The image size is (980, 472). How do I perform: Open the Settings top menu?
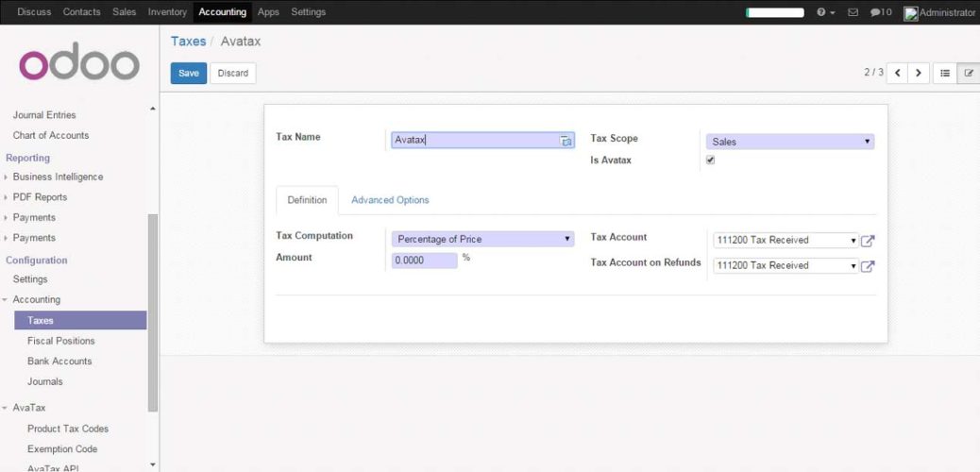point(309,12)
